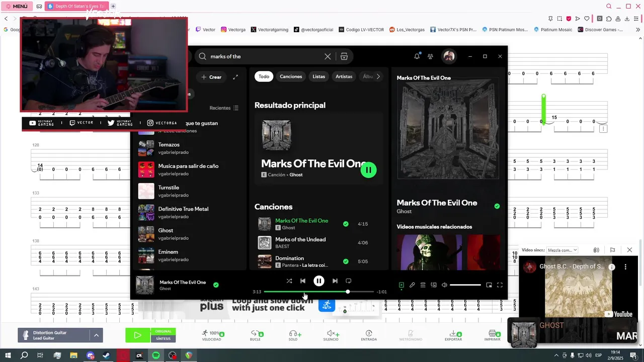644x362 pixels.
Task: Open the Browse icon beside the search bar
Action: (344, 56)
